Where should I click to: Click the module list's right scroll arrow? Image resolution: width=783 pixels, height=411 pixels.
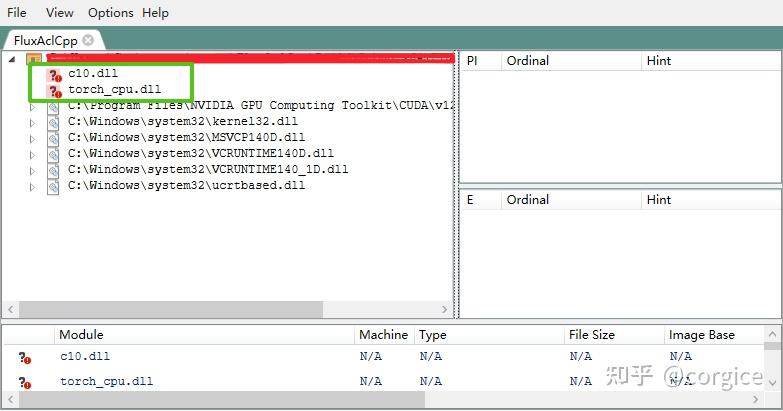[756, 400]
